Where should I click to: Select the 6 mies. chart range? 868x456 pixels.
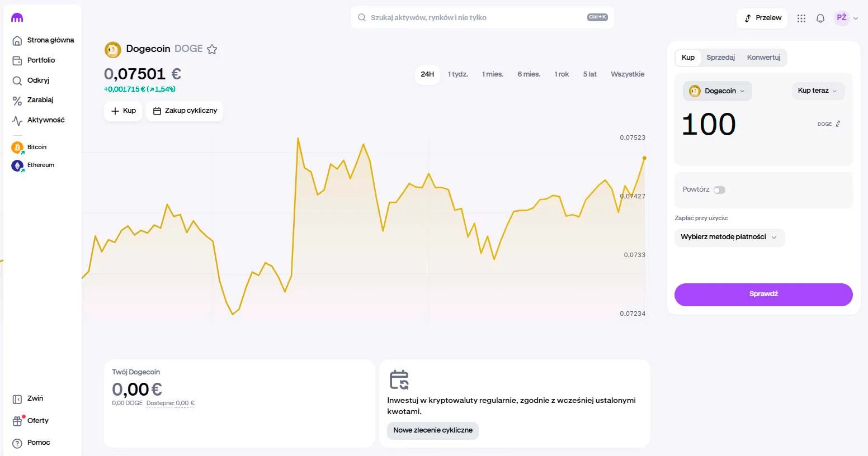(529, 74)
